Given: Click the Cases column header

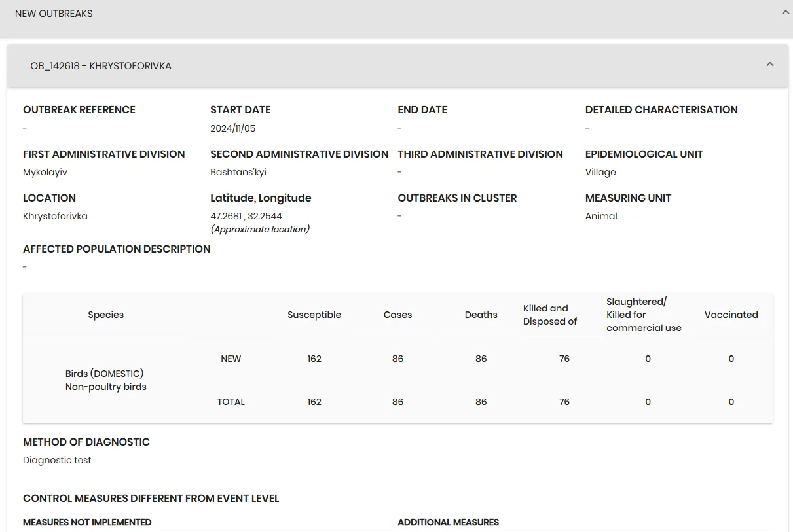Looking at the screenshot, I should click(397, 315).
